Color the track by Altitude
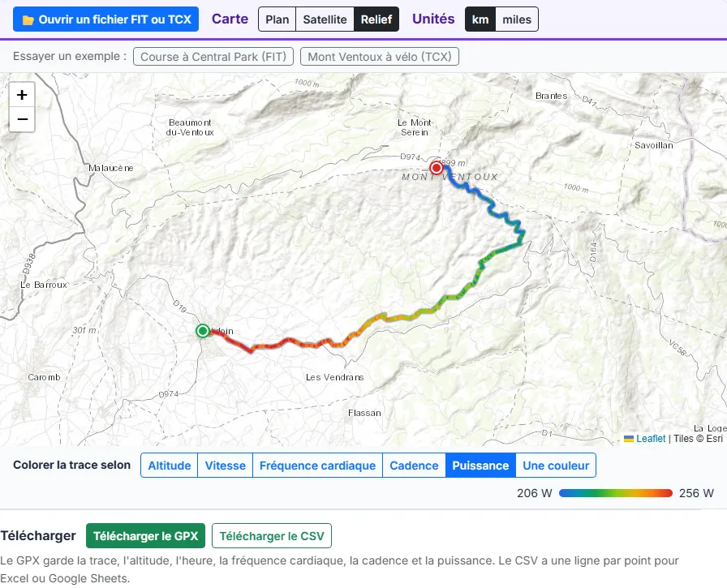727x588 pixels. click(170, 466)
